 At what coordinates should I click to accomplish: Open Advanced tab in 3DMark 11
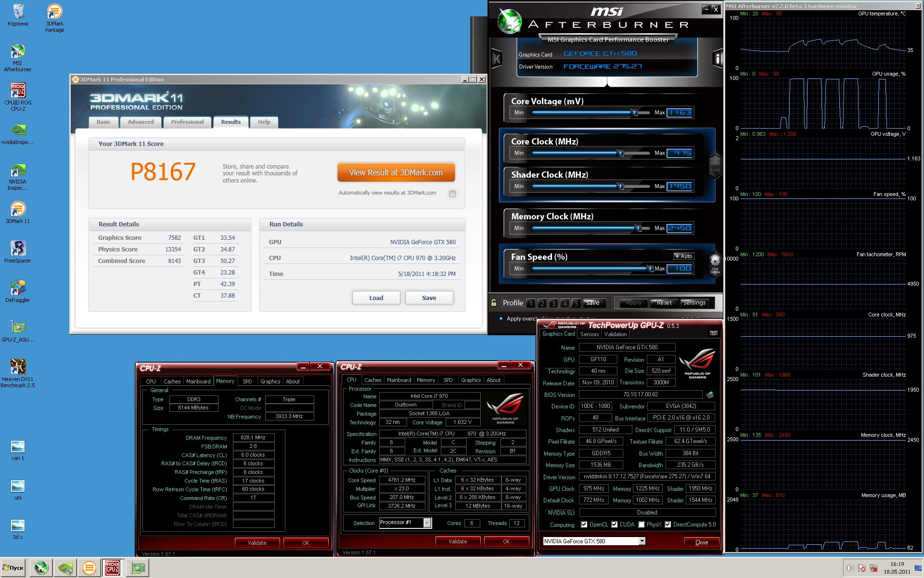click(x=141, y=122)
